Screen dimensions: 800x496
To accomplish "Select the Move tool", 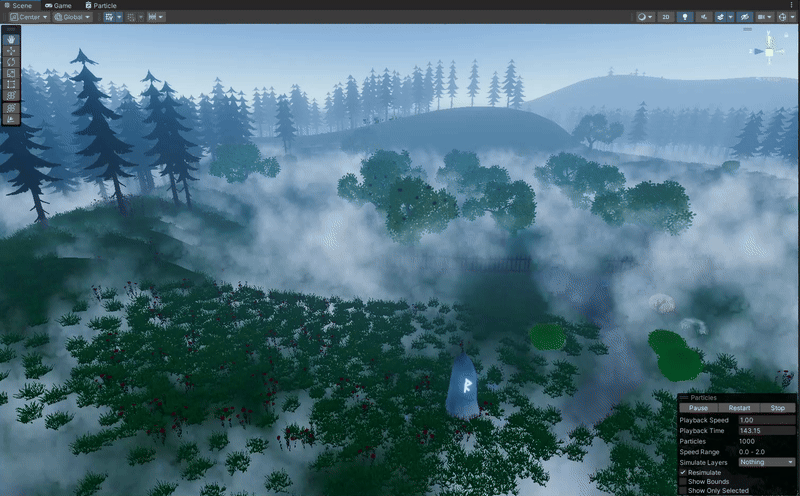I will tap(12, 50).
